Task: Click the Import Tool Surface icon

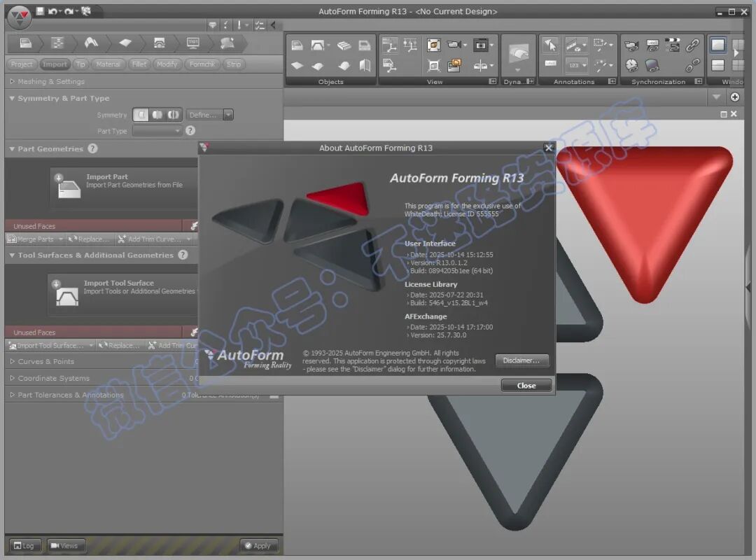Action: click(x=66, y=293)
